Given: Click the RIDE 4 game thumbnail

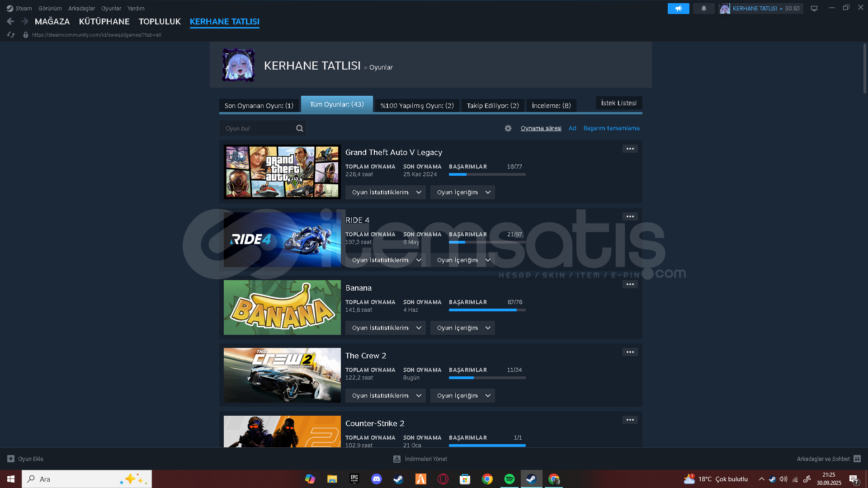Looking at the screenshot, I should click(x=282, y=239).
